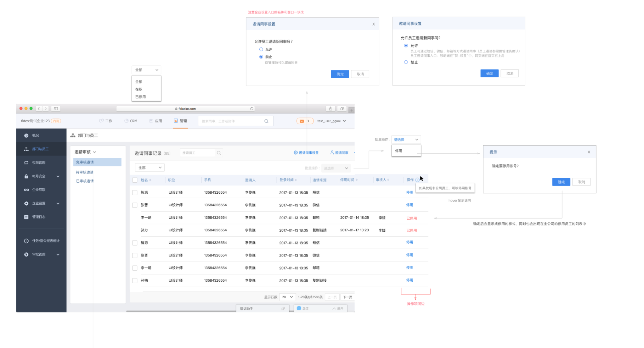This screenshot has height=348, width=644.
Task: Open 企业互联 link icon in sidebar
Action: coord(26,190)
